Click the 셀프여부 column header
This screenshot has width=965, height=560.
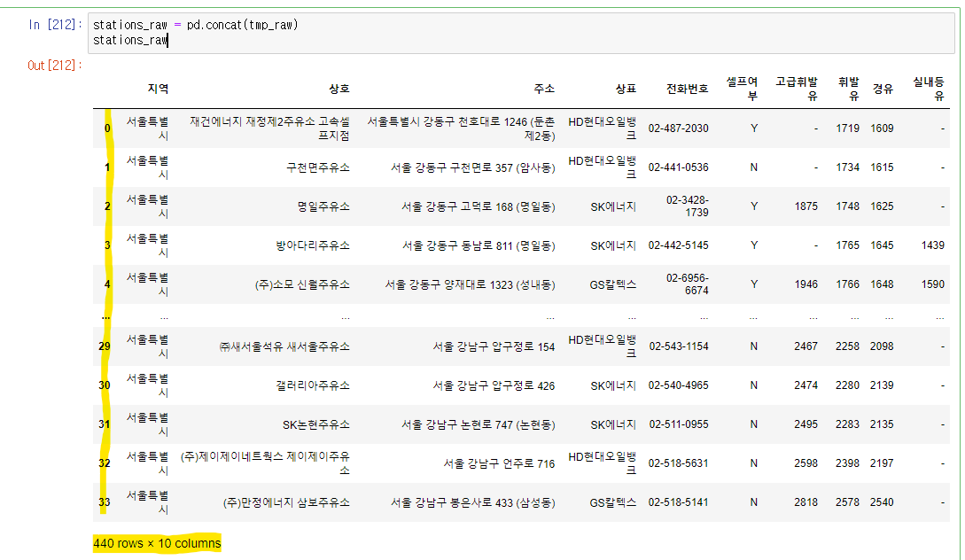tap(743, 89)
